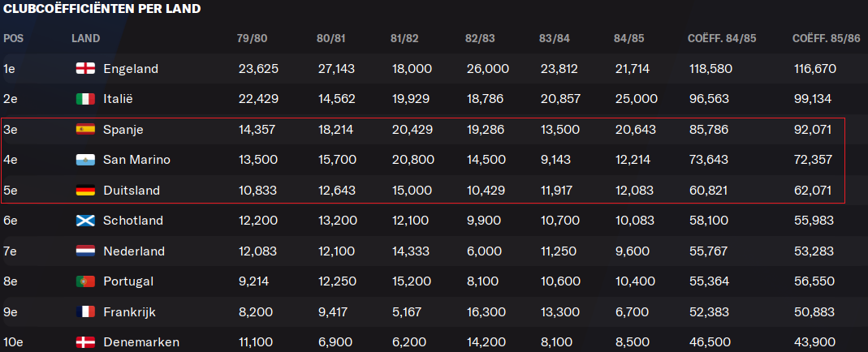This screenshot has height=352, width=868.
Task: Sort table by POS column header
Action: click(x=13, y=39)
